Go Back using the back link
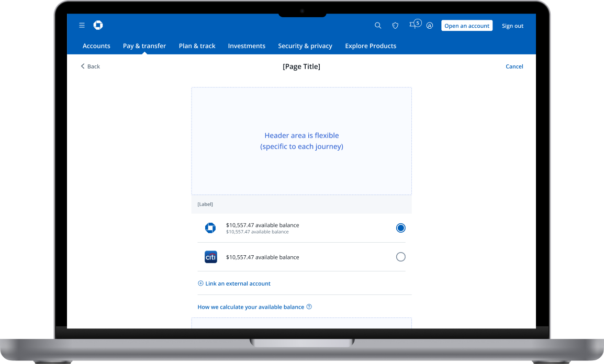 click(x=90, y=66)
